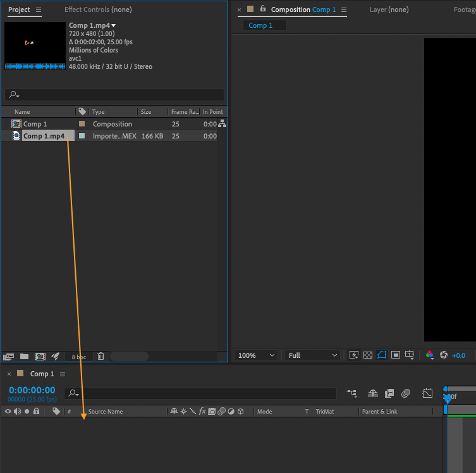Toggle the transparency grid in viewer
The image size is (476, 473).
point(367,355)
